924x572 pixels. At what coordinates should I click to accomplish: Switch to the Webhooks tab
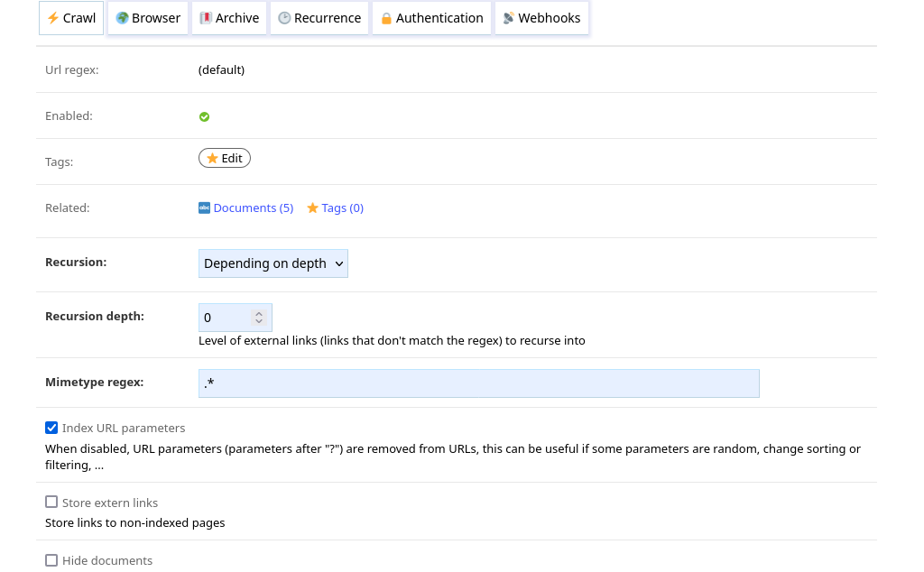(541, 18)
